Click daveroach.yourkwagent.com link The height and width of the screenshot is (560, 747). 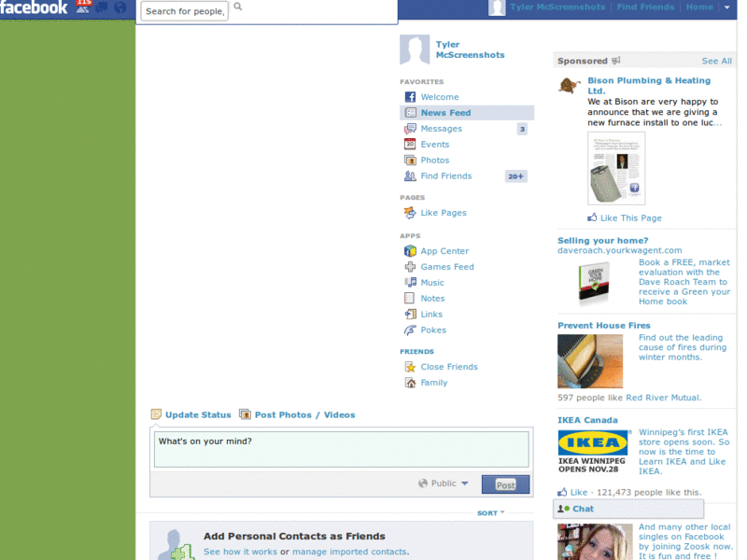619,250
